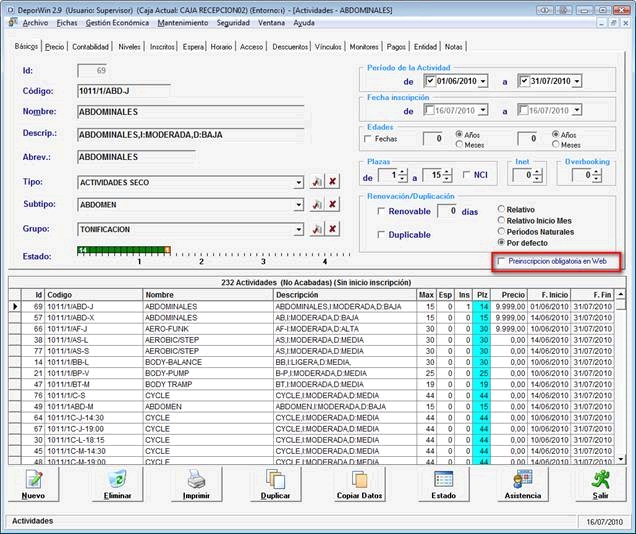Open the Gestión Económica menu
This screenshot has width=636, height=534.
pyautogui.click(x=117, y=23)
